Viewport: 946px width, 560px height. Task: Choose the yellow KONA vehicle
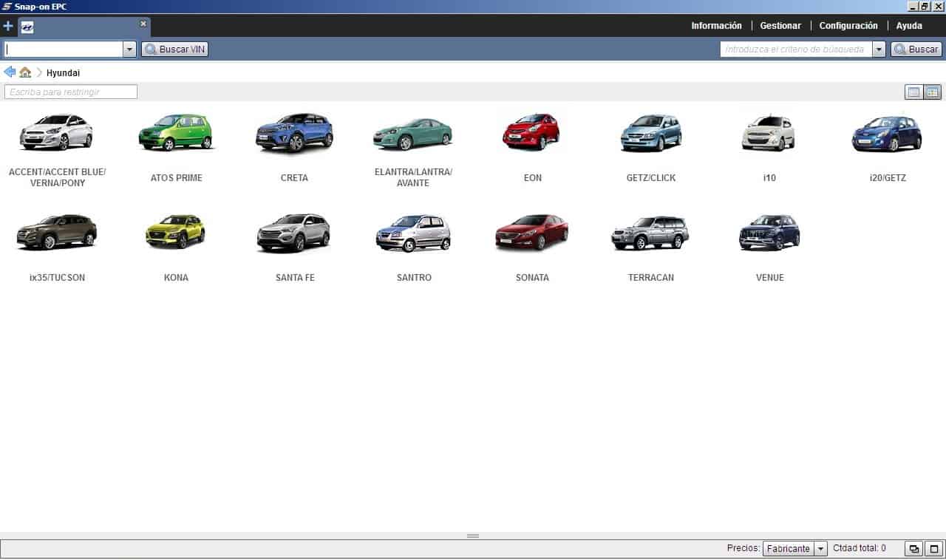coord(176,233)
